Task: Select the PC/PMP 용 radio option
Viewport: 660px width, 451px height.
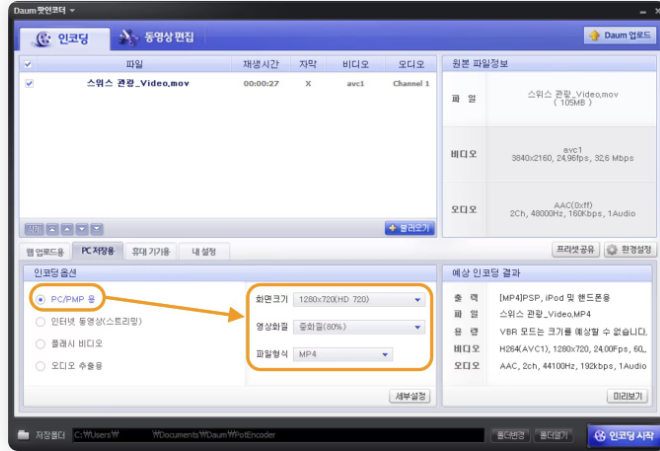Action: [40, 300]
